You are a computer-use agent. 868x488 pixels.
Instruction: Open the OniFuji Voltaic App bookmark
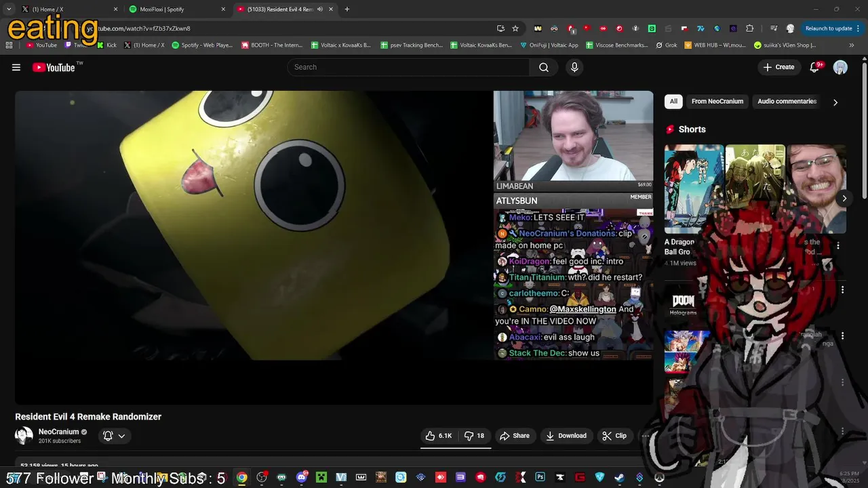[549, 45]
